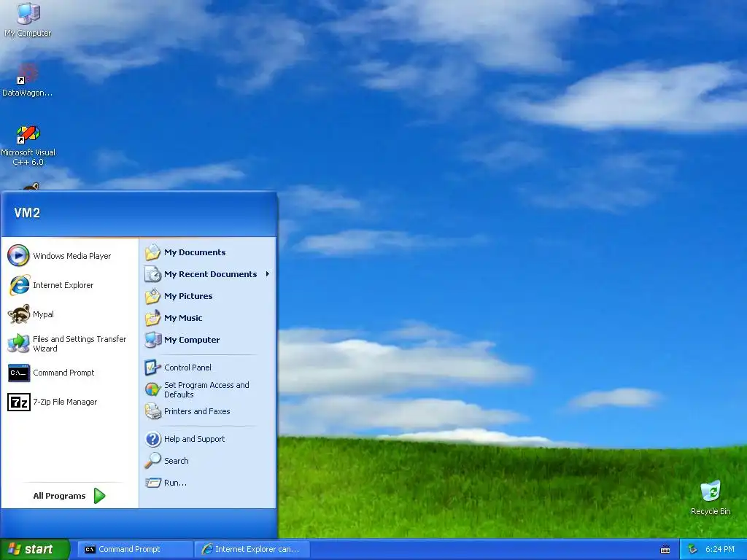This screenshot has width=747, height=560.
Task: Open My Music folder icon
Action: [153, 318]
